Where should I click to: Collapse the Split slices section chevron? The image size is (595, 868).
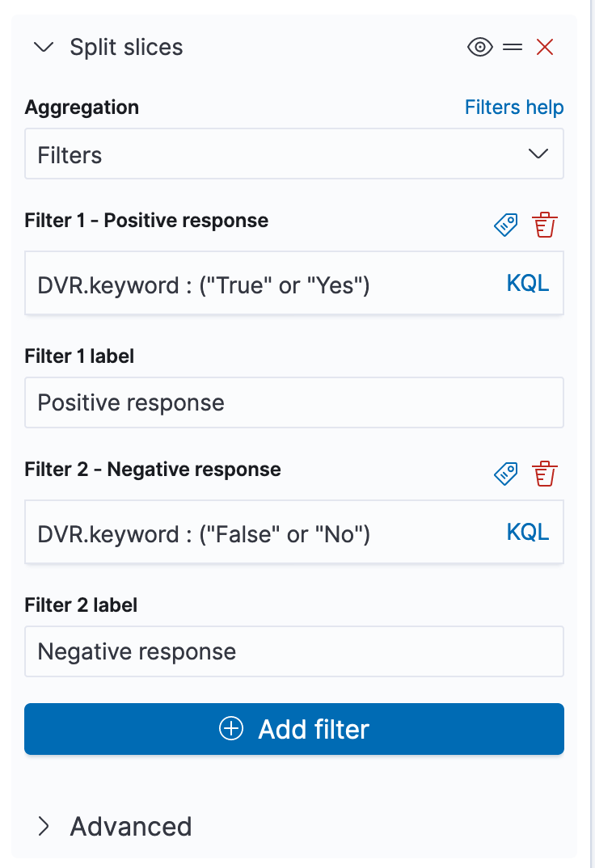point(44,48)
